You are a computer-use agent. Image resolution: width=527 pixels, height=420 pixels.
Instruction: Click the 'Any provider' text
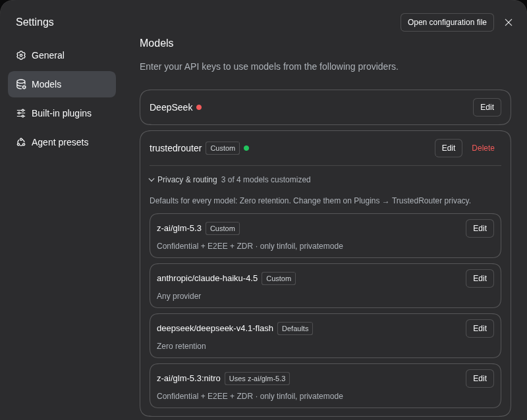pyautogui.click(x=179, y=296)
